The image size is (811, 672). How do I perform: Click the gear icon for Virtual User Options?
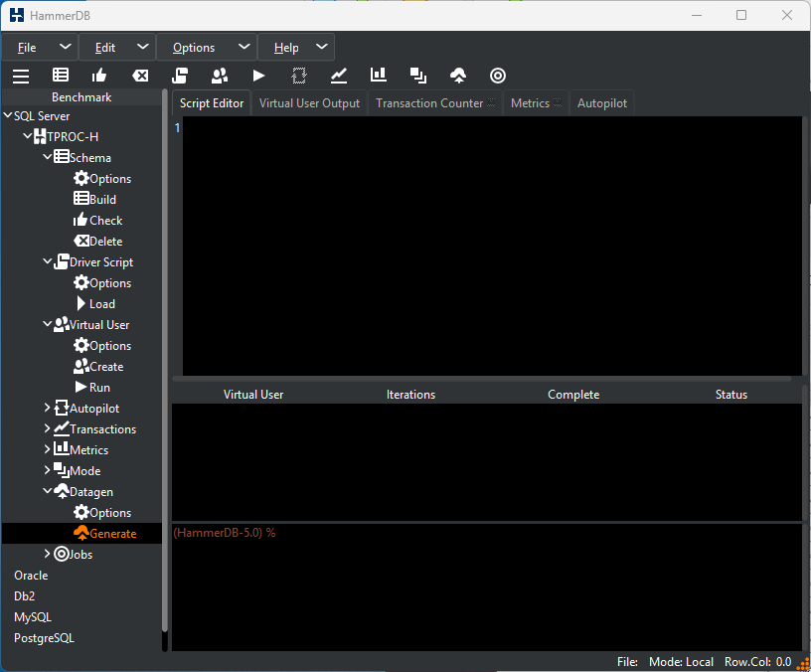(81, 345)
